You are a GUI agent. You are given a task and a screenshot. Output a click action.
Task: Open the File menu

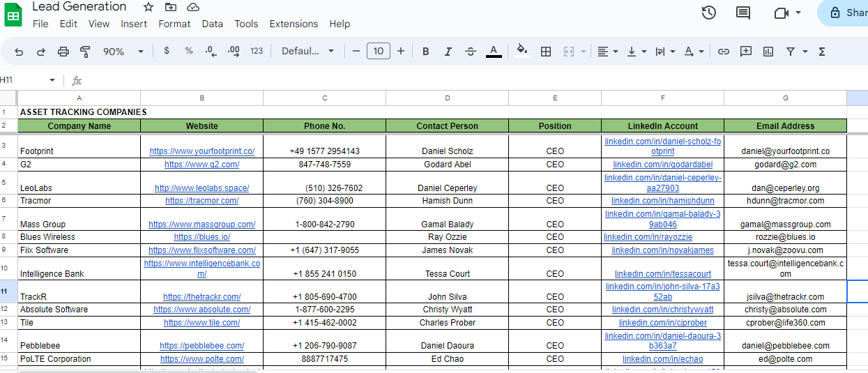click(40, 24)
